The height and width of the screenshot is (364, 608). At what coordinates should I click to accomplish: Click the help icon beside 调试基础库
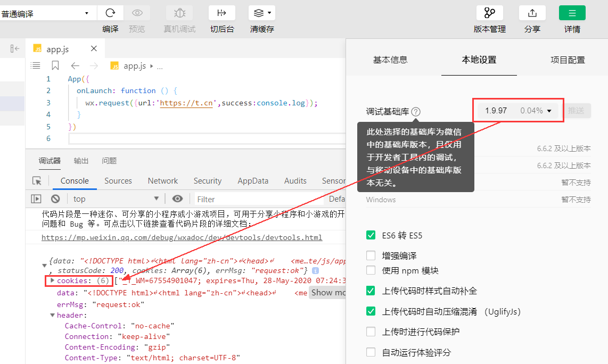(416, 112)
